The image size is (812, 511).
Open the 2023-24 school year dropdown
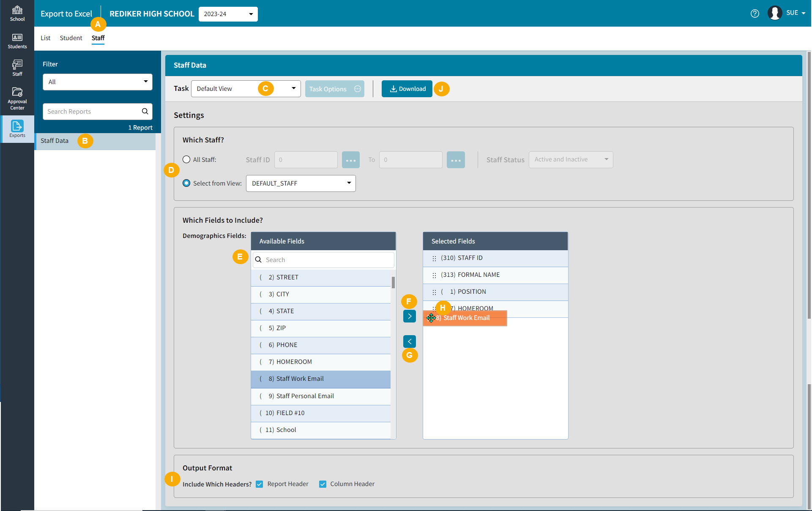(228, 14)
